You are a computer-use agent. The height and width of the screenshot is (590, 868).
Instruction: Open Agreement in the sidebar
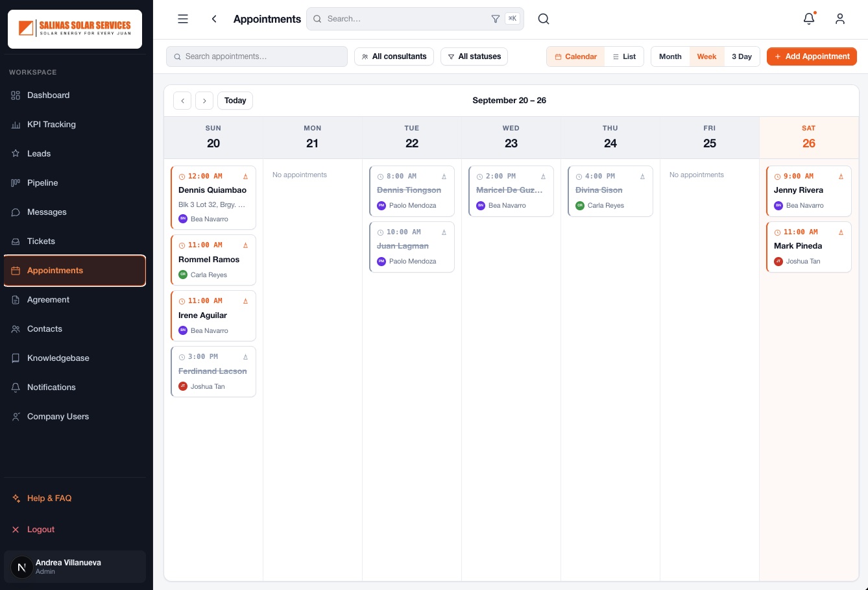point(75,300)
